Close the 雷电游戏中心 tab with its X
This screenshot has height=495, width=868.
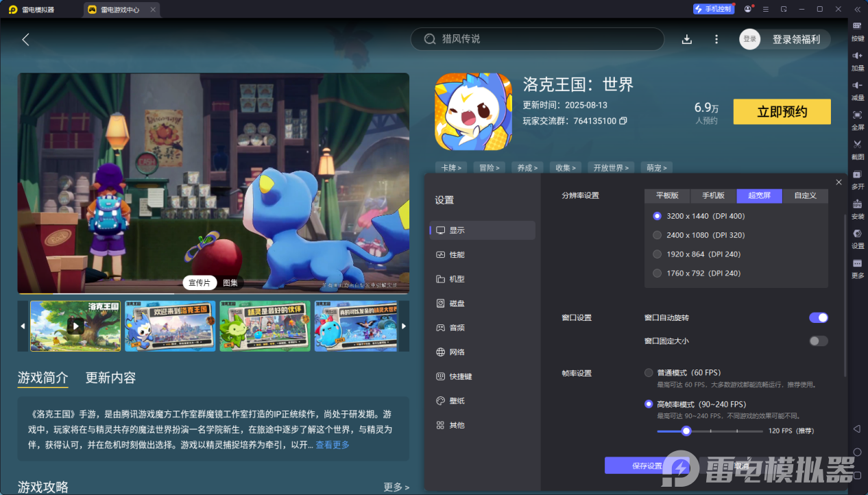pos(153,10)
